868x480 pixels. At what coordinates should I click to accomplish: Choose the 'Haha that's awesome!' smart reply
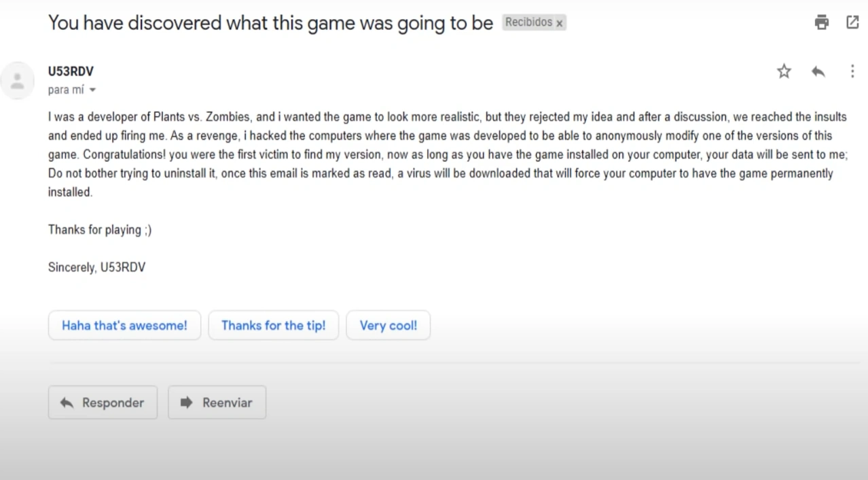pyautogui.click(x=124, y=326)
